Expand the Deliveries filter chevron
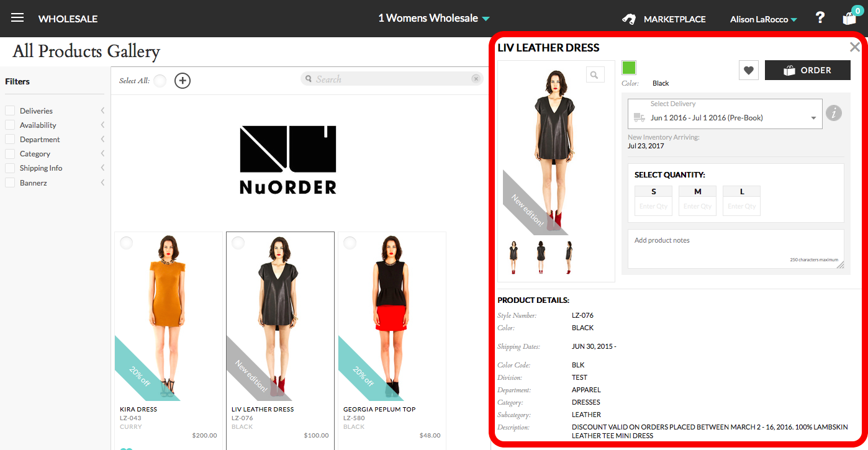The width and height of the screenshot is (868, 450). pyautogui.click(x=102, y=110)
